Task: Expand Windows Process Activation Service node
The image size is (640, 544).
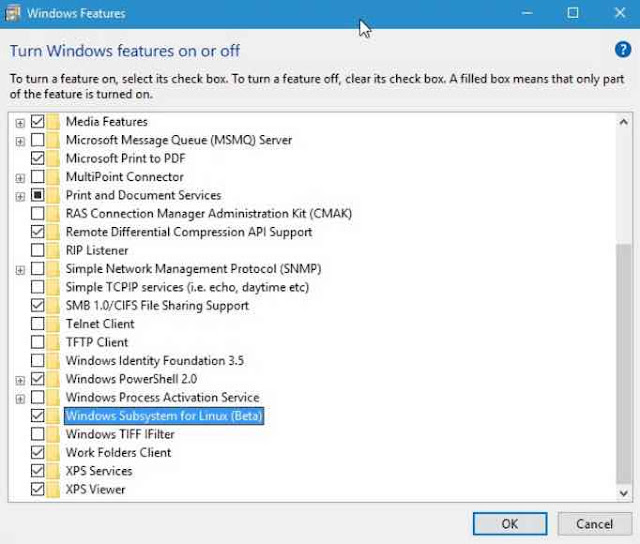Action: (20, 399)
